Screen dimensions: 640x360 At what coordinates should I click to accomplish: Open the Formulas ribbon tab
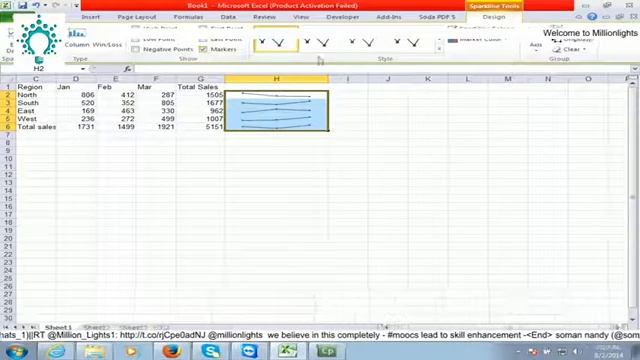pyautogui.click(x=188, y=17)
